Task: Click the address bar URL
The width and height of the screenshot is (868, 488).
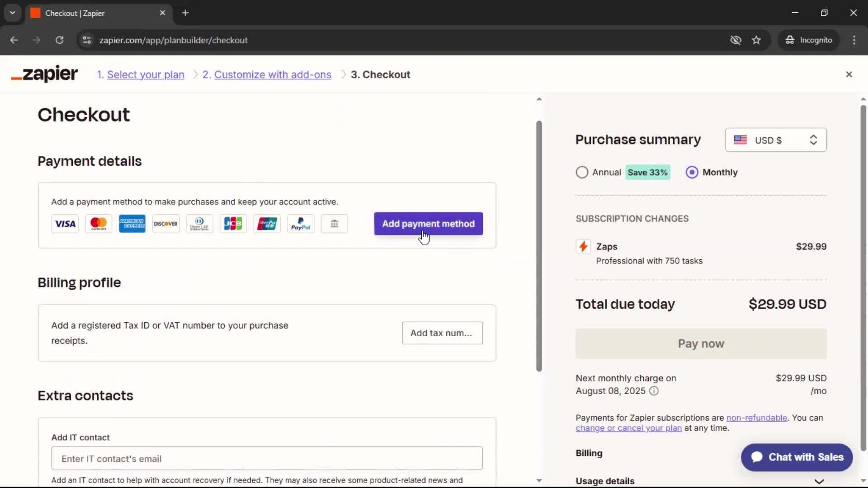Action: point(174,40)
